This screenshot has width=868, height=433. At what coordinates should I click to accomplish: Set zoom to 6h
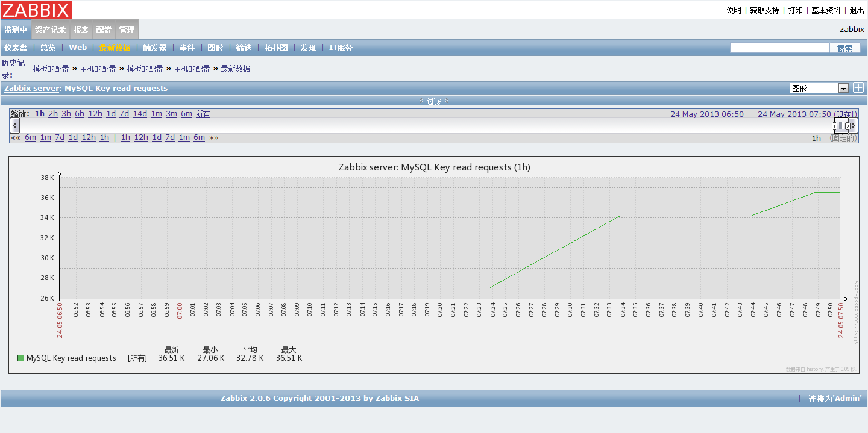(80, 114)
